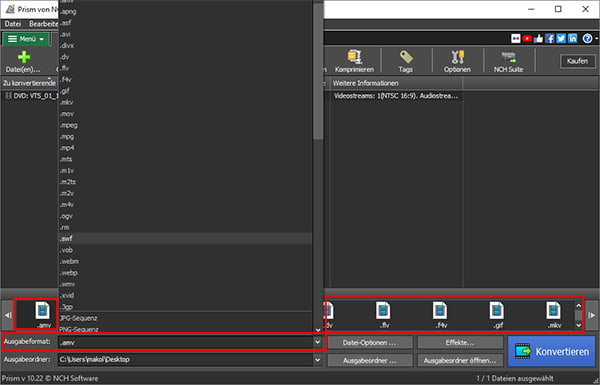Start conversion with Konvertieren button
Viewport: 600px width, 385px height.
[551, 351]
